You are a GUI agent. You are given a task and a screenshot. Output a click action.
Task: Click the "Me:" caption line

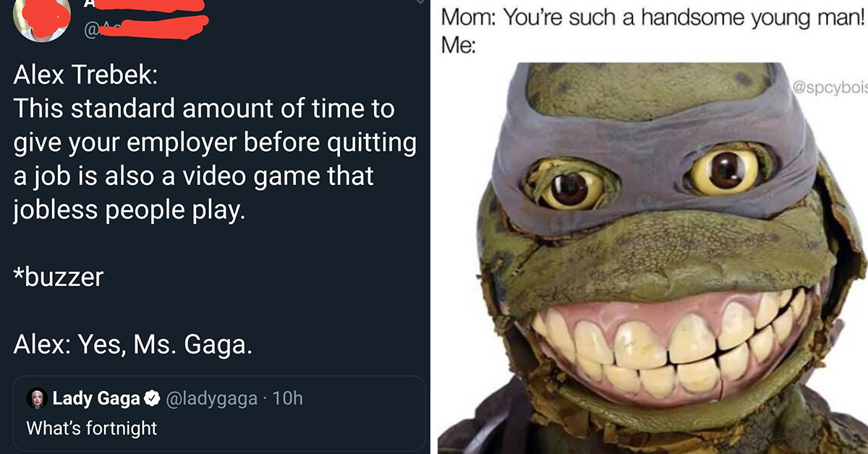pos(459,46)
